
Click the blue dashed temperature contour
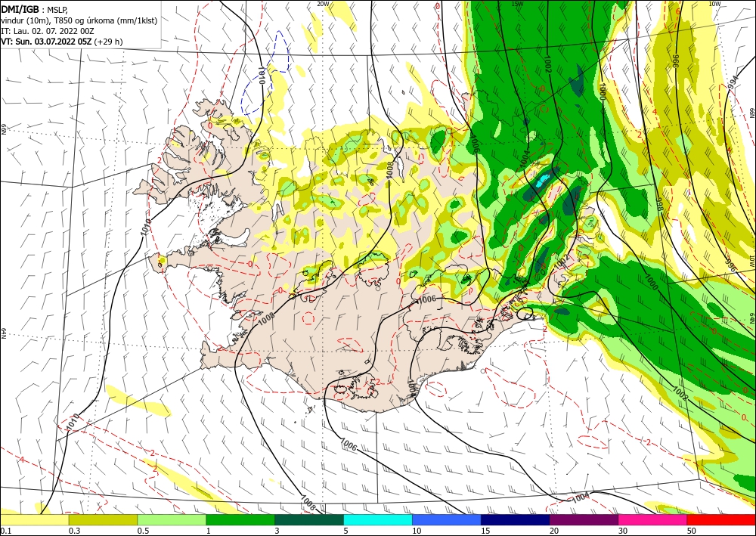click(265, 73)
